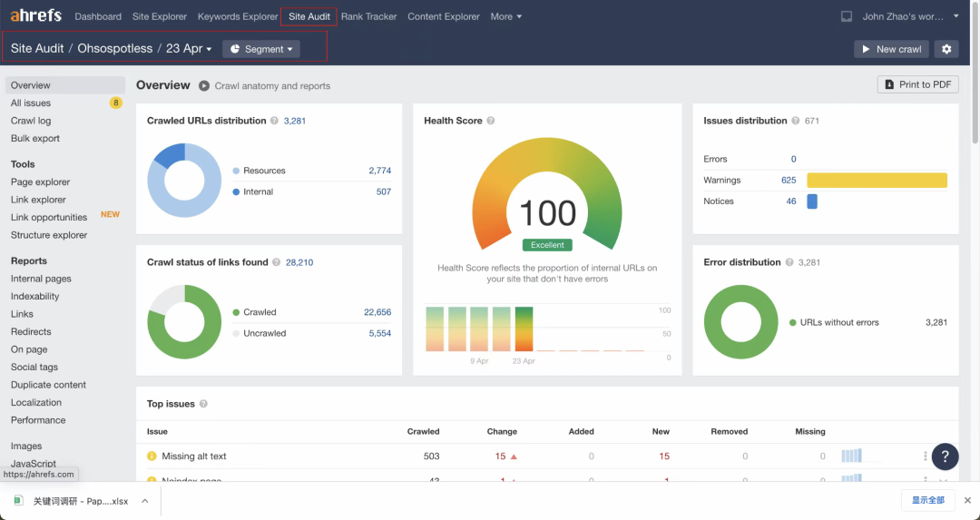Click info icon next to Issues distribution
Screen dimensions: 980x520
coord(795,121)
